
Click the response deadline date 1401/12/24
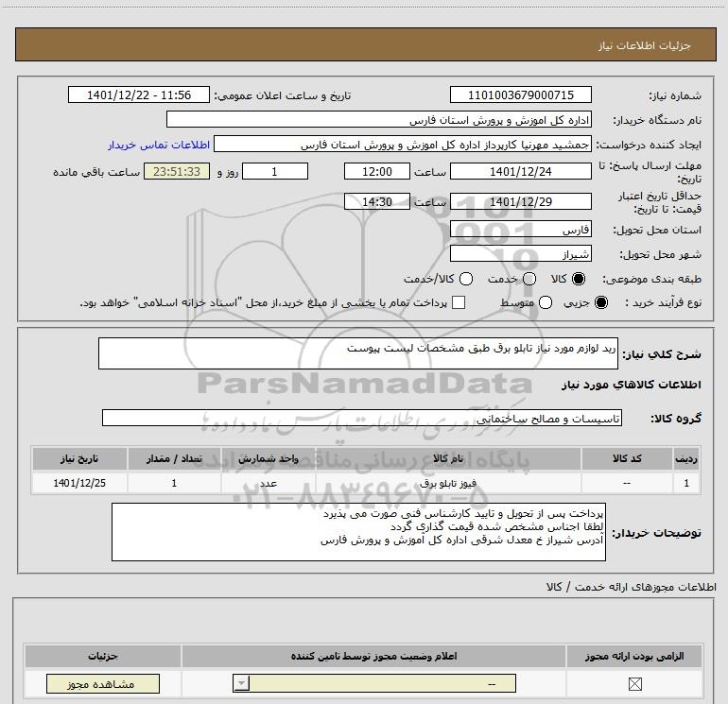tap(520, 171)
